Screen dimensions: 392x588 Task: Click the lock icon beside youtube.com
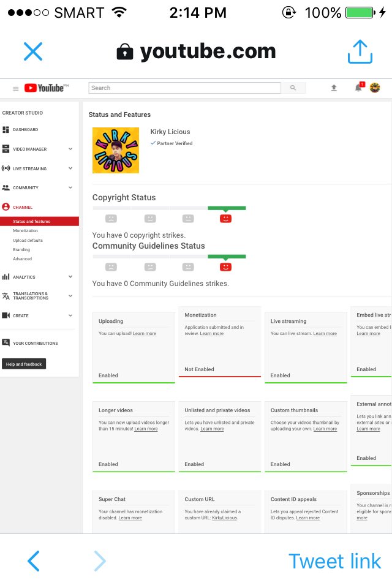[x=125, y=51]
